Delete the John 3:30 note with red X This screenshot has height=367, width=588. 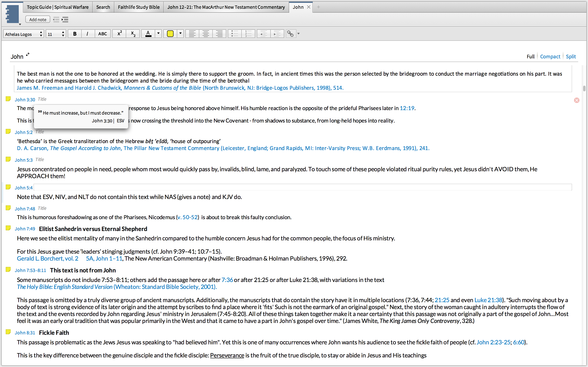point(576,100)
